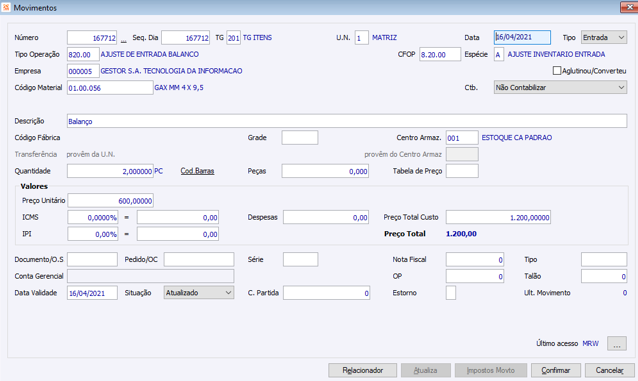Open the Cod Barras link
The height and width of the screenshot is (381, 638).
197,171
